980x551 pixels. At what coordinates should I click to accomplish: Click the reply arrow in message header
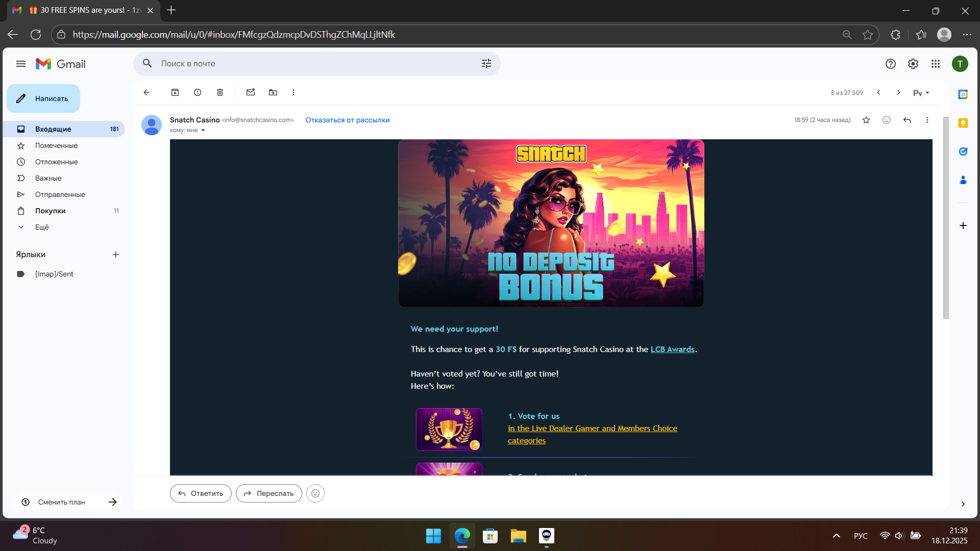907,120
